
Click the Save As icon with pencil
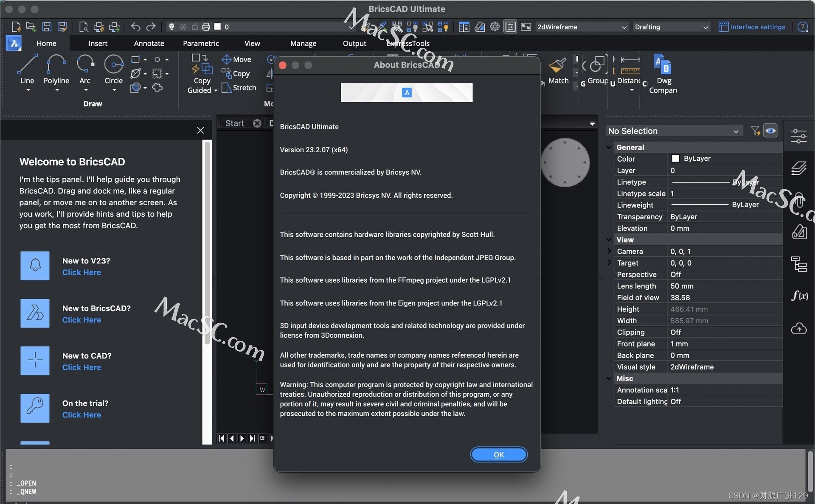point(62,27)
